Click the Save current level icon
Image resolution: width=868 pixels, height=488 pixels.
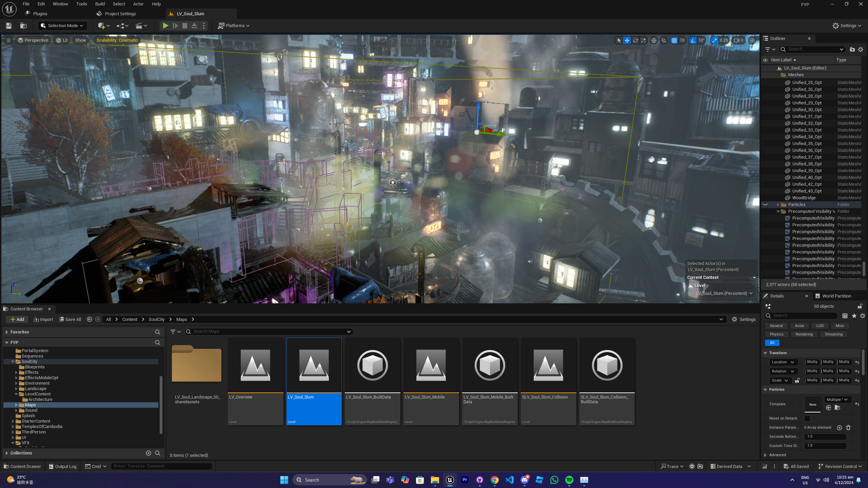click(x=9, y=26)
